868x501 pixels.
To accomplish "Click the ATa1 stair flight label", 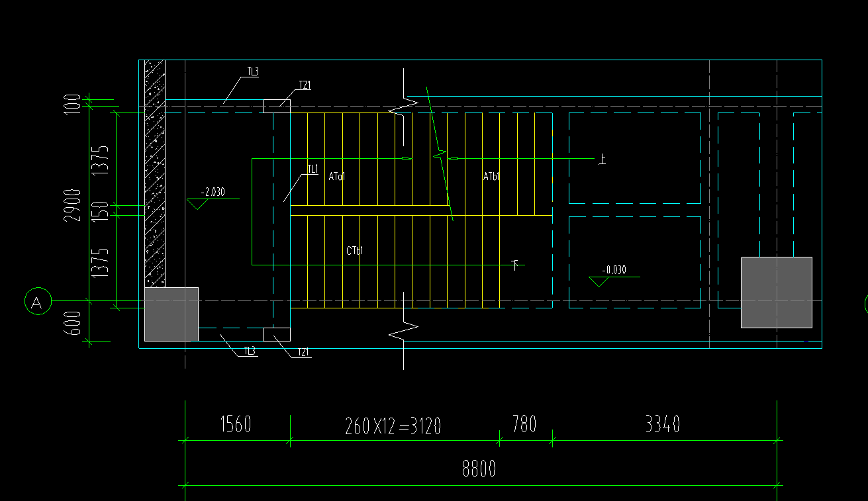I will (336, 177).
